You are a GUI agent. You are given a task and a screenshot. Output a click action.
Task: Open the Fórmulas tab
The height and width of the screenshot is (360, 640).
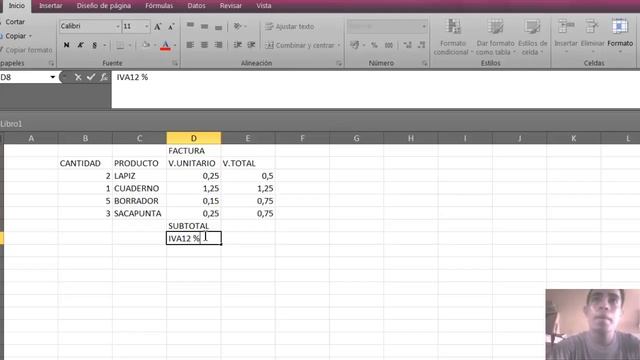[x=159, y=6]
